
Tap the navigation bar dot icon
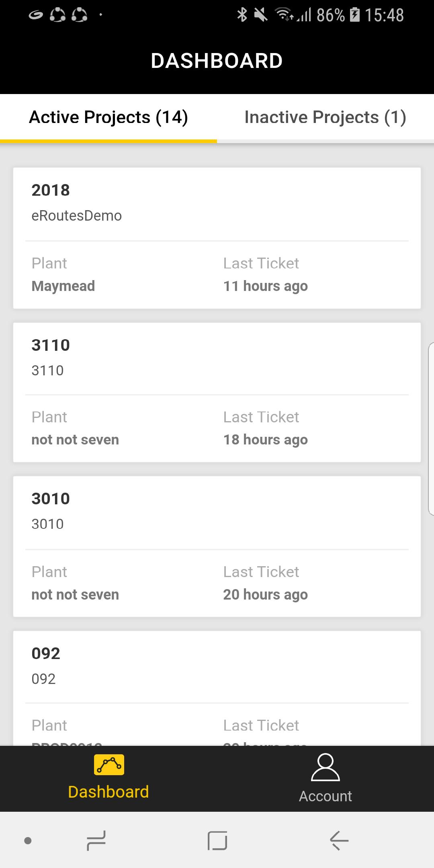click(x=28, y=840)
